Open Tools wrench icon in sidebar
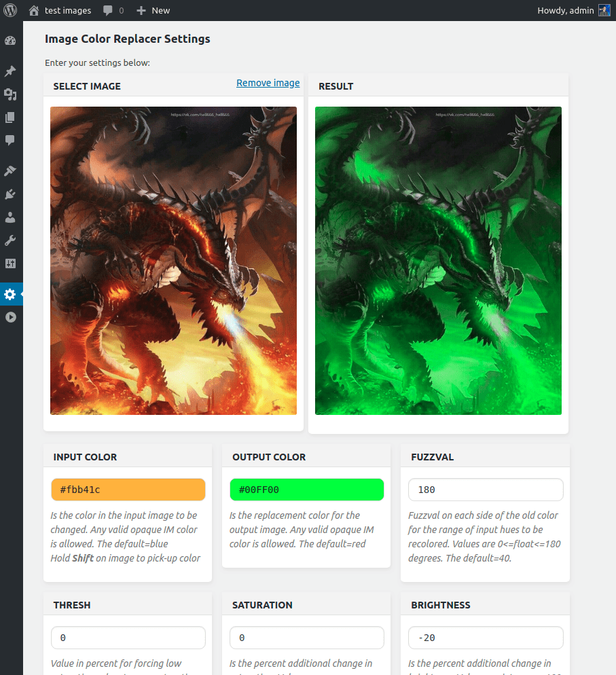This screenshot has height=675, width=616. point(10,240)
